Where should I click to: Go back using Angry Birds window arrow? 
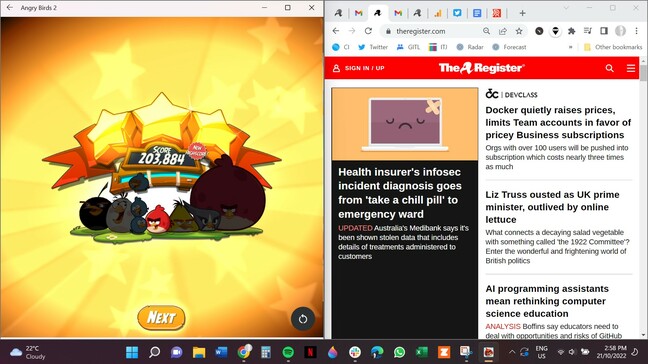pos(10,7)
